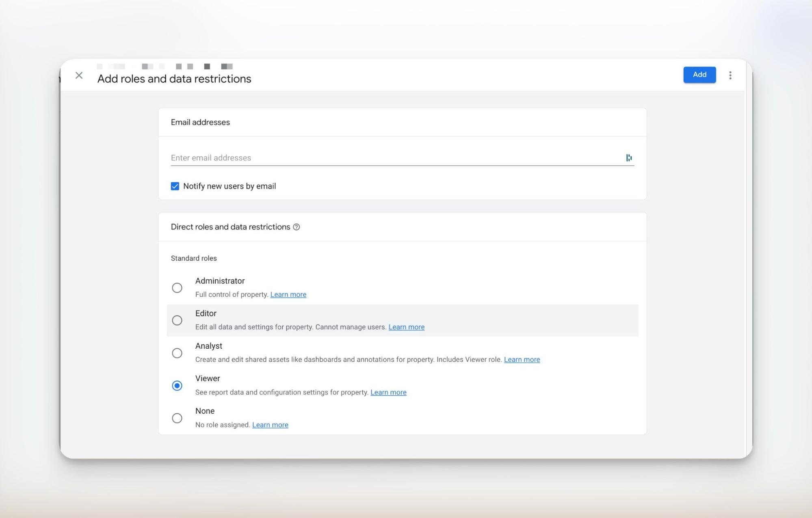
Task: Click 'Add roles and data restrictions' title
Action: 174,79
